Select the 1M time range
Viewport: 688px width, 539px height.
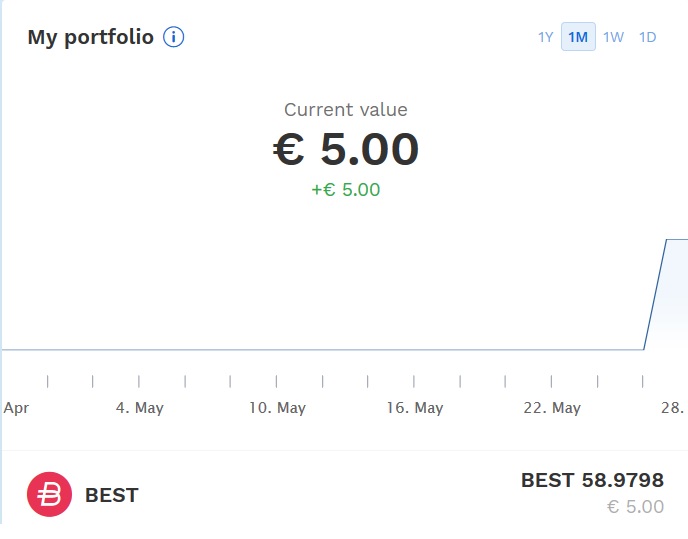578,38
